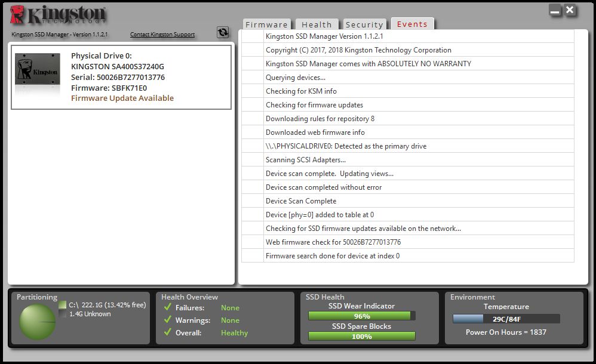Click the Failures green checkmark icon

coord(167,307)
